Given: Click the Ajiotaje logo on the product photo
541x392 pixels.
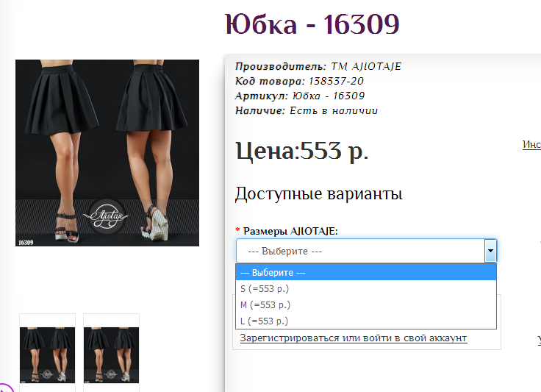Looking at the screenshot, I should coord(109,216).
